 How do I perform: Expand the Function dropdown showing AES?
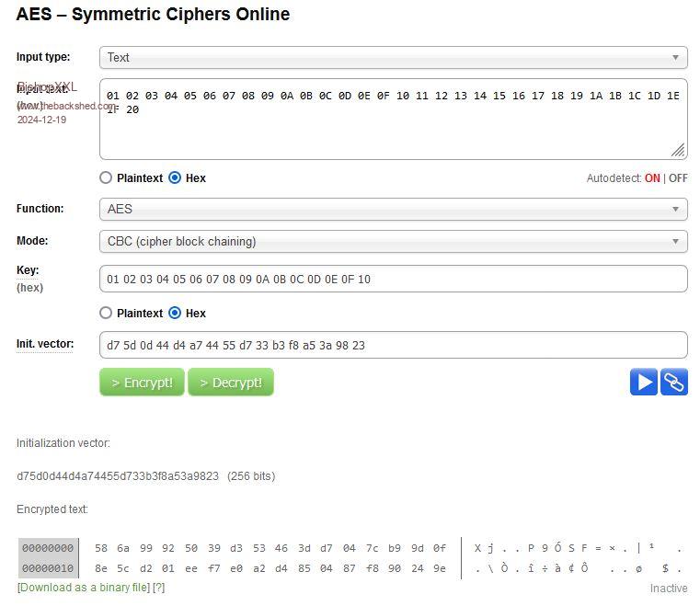click(x=393, y=209)
